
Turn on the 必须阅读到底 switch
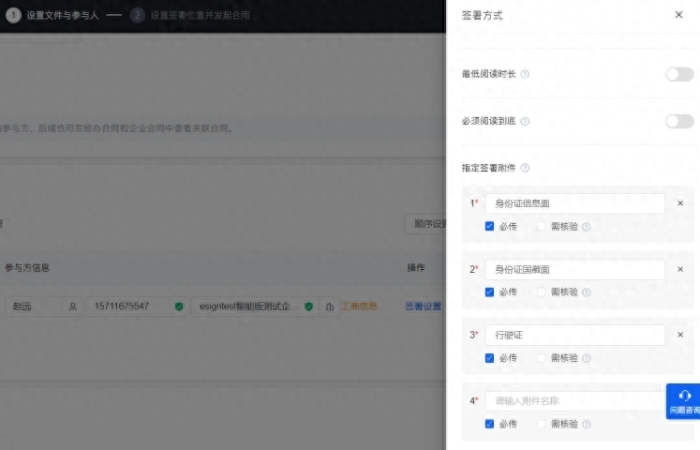tap(679, 121)
